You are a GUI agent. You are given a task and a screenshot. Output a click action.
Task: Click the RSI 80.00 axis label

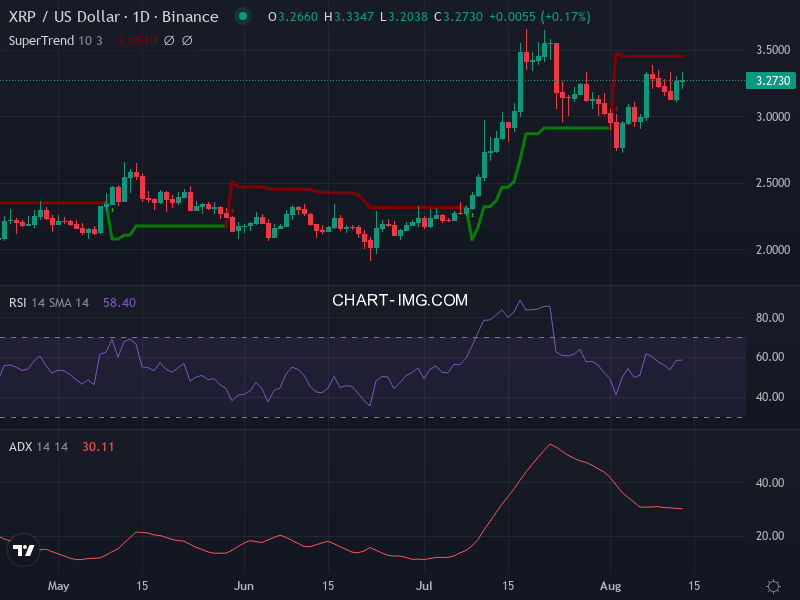click(x=769, y=318)
